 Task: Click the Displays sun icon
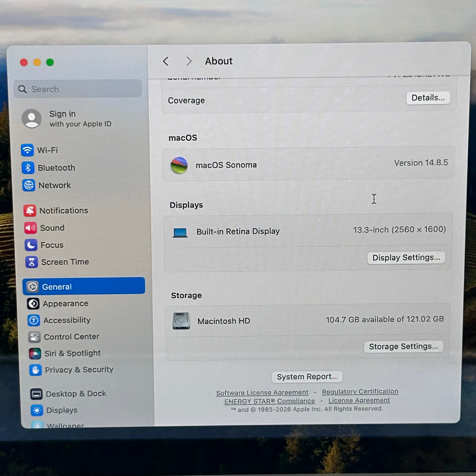37,411
